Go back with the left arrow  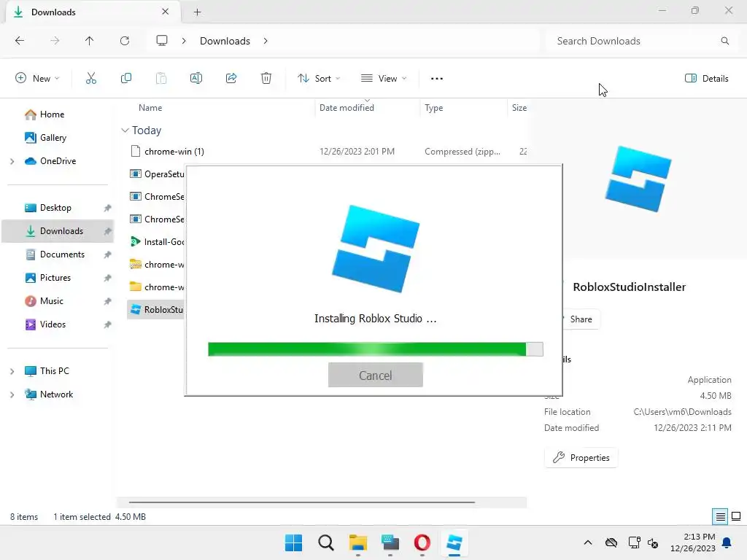[x=20, y=41]
